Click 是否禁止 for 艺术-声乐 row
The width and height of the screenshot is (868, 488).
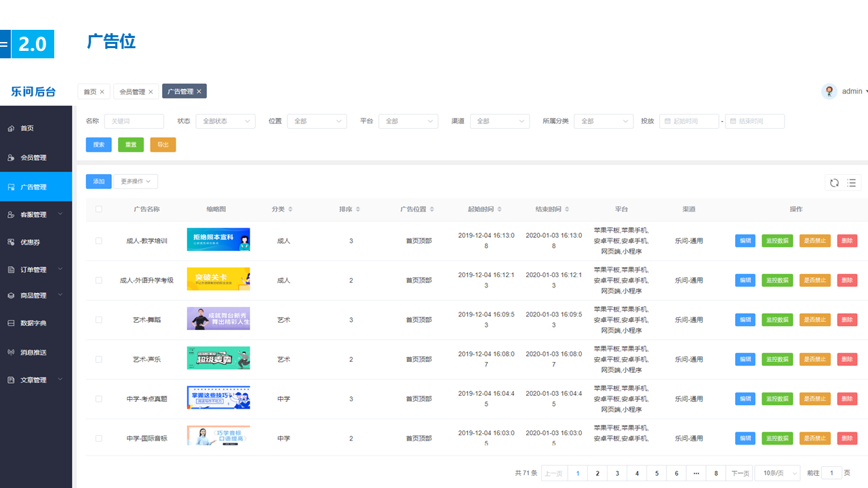point(815,359)
